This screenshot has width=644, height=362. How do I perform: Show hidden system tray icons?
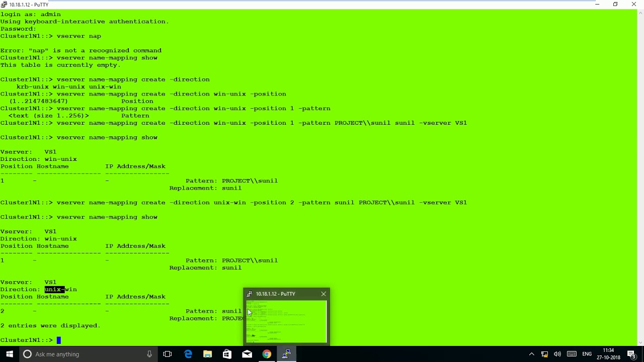tap(531, 354)
